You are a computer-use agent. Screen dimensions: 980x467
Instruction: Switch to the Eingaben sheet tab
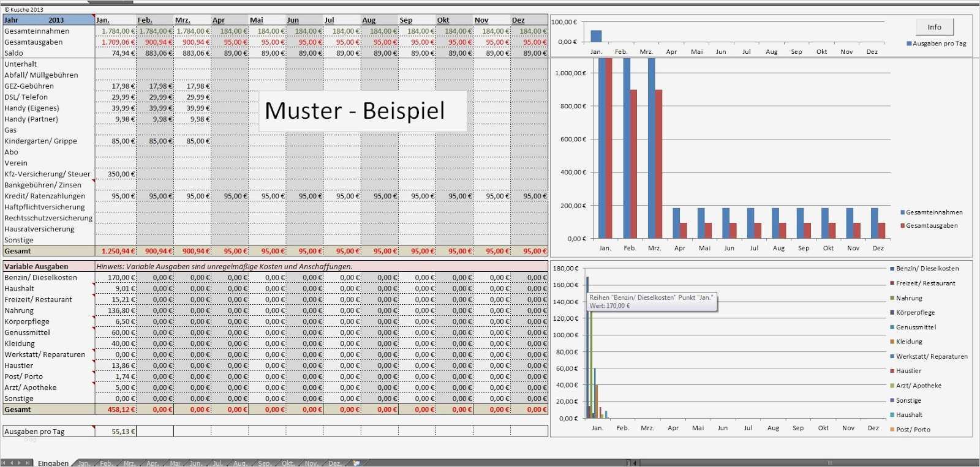click(x=53, y=463)
